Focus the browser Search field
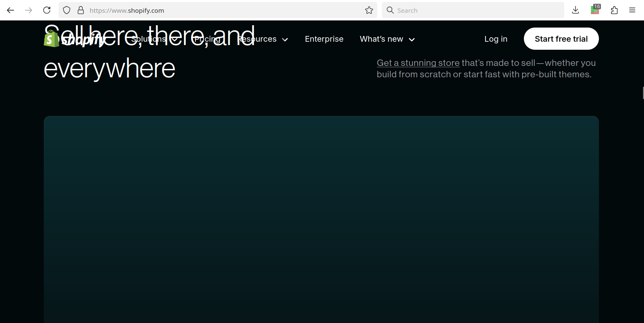 473,10
